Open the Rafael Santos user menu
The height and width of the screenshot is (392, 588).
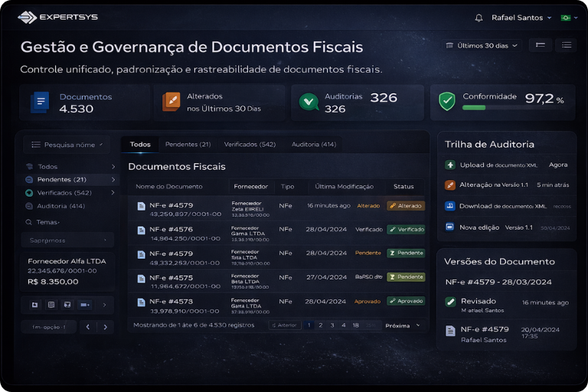(521, 18)
